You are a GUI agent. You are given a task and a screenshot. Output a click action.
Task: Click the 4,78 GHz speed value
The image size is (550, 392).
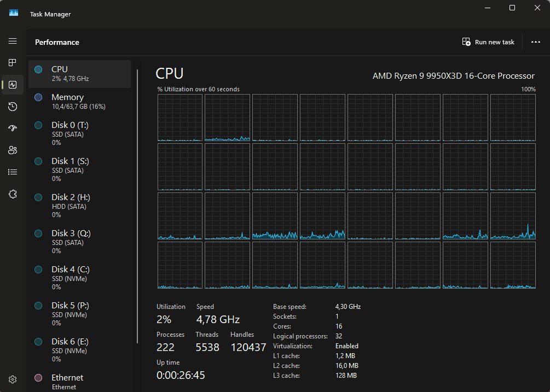pos(218,319)
